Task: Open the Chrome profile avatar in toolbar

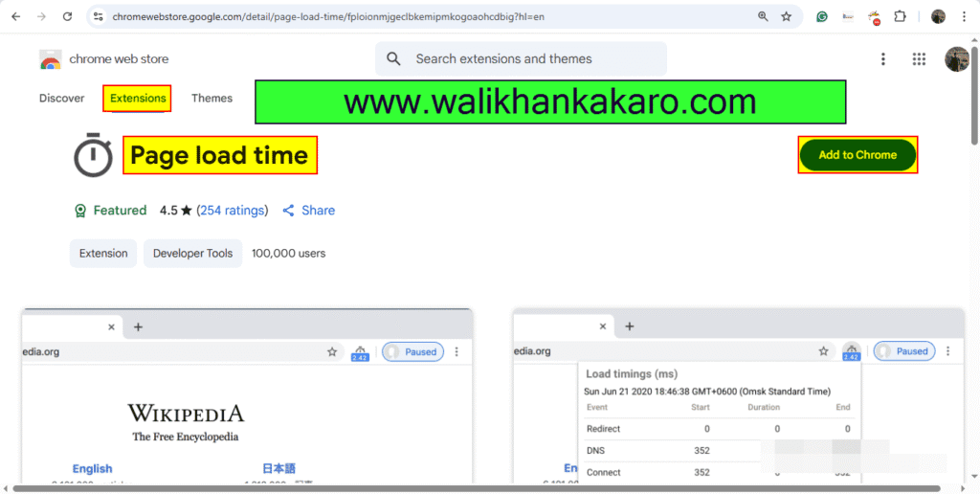Action: [x=938, y=17]
